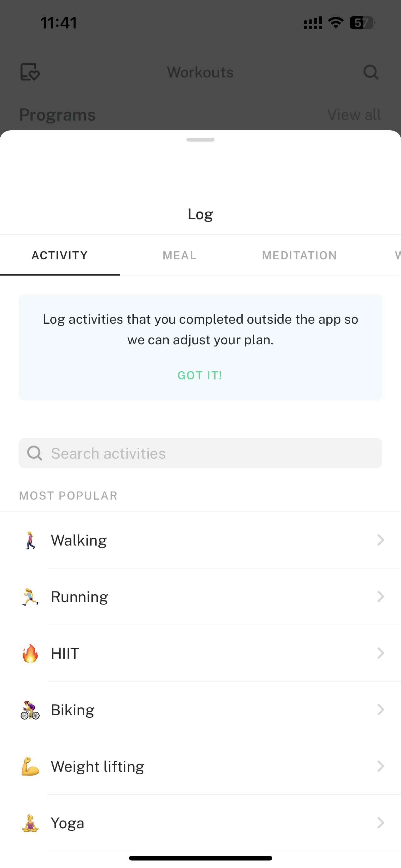Tap the search magnifier in Workouts header
The width and height of the screenshot is (401, 868).
pyautogui.click(x=371, y=72)
